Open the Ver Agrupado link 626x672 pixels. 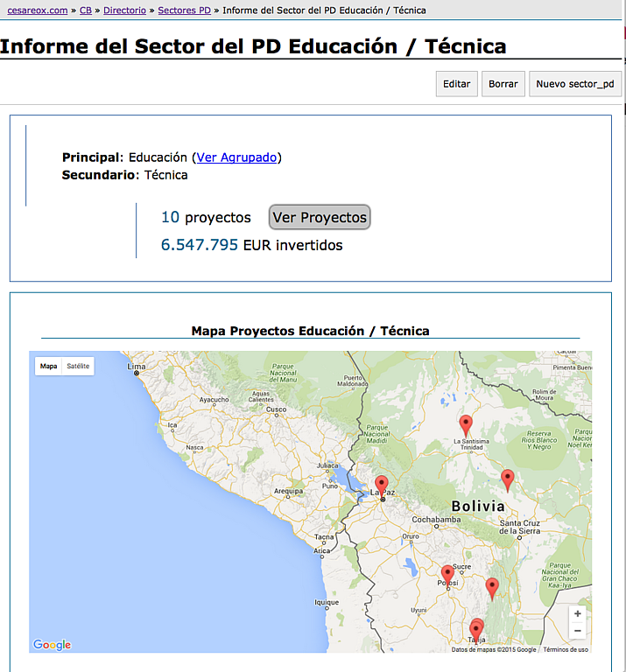pos(236,157)
